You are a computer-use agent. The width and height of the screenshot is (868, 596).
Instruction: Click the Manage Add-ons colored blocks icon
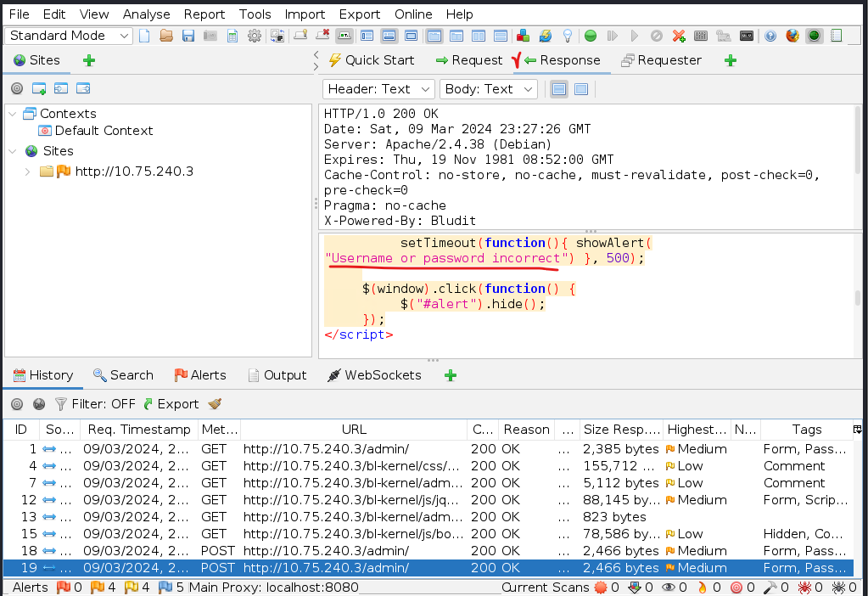coord(524,36)
